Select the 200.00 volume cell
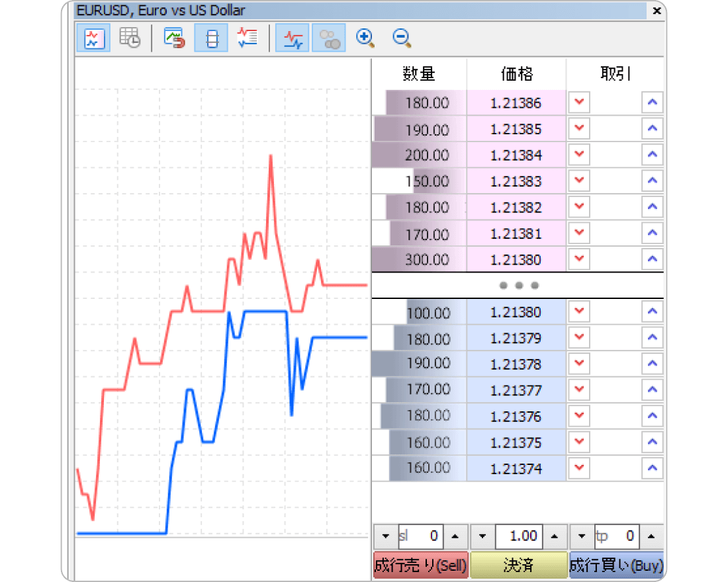728x582 pixels. point(419,155)
